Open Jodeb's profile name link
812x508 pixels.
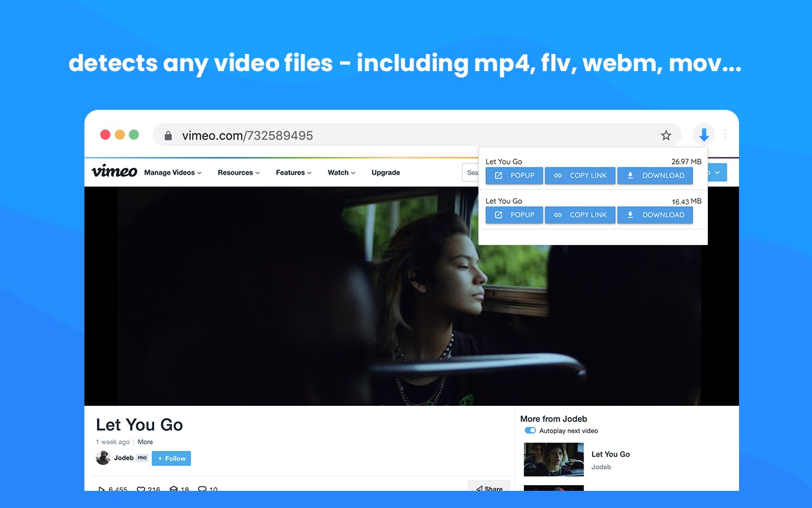(x=124, y=458)
